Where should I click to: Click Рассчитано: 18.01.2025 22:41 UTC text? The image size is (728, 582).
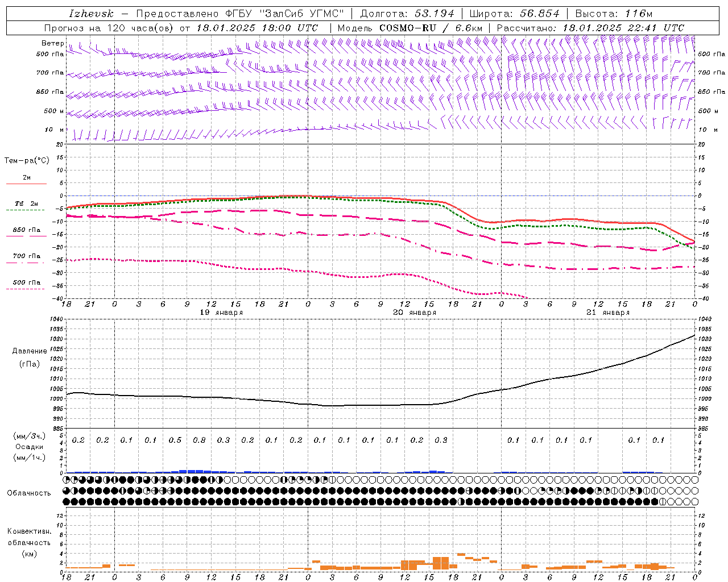(x=590, y=28)
